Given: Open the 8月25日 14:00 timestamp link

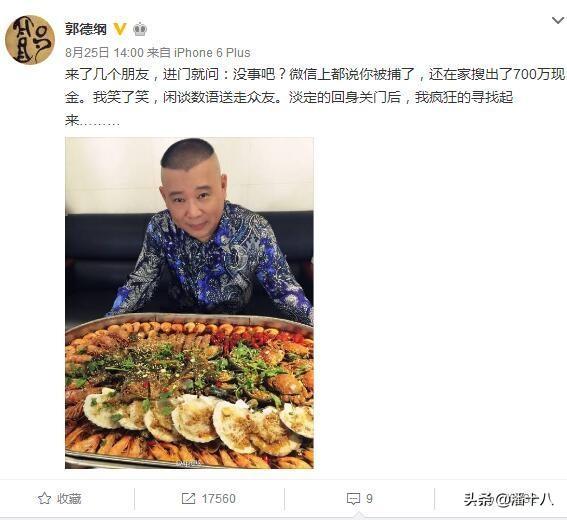Looking at the screenshot, I should (x=104, y=53).
